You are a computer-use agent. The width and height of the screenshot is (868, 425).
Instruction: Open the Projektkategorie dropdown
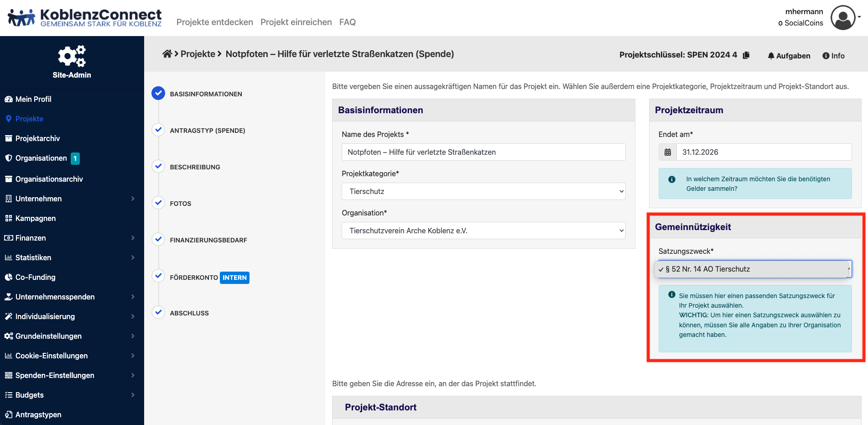[x=483, y=191]
